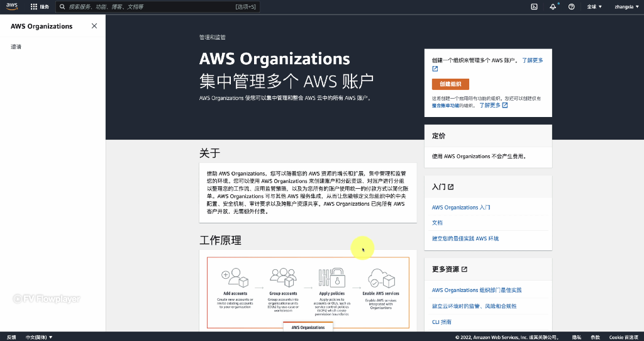644x341 pixels.
Task: Click the 入门 external link icon
Action: coord(450,187)
